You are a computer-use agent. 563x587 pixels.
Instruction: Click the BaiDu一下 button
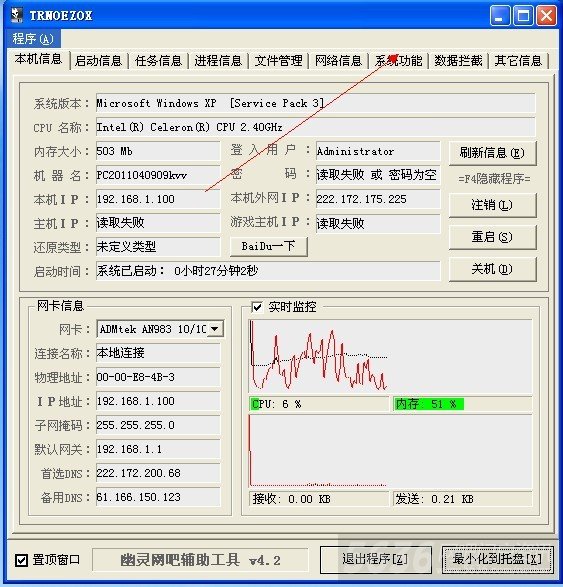pos(268,246)
